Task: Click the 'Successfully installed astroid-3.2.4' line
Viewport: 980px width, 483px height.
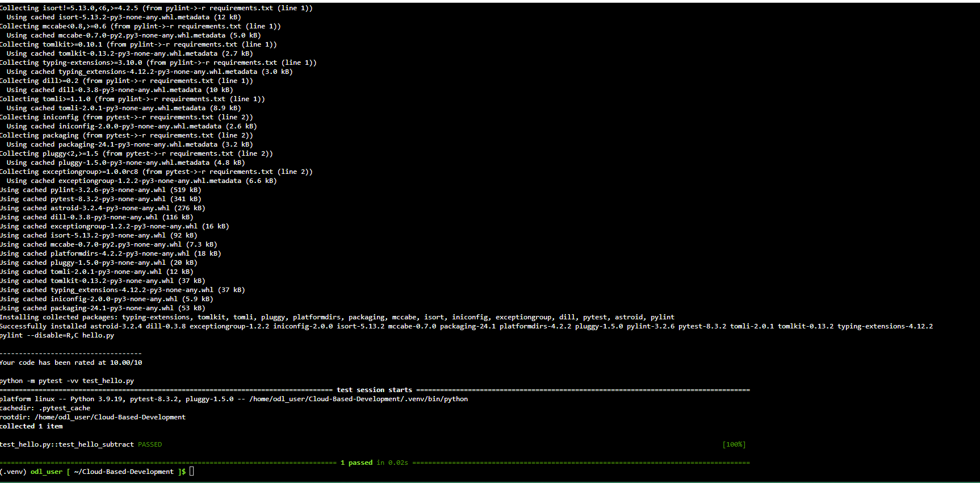Action: pos(466,326)
